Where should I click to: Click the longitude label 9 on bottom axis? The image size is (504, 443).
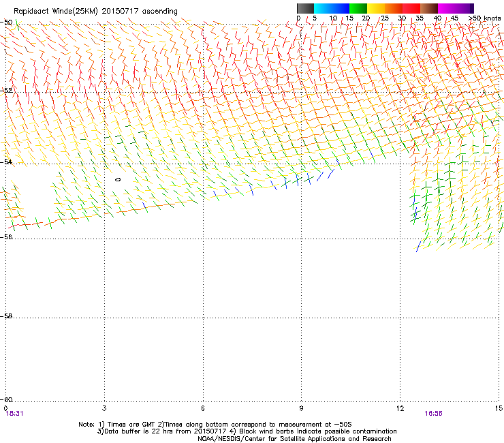point(301,408)
